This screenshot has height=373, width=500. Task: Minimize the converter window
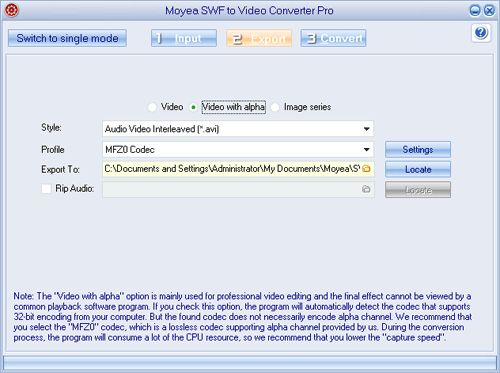(475, 11)
